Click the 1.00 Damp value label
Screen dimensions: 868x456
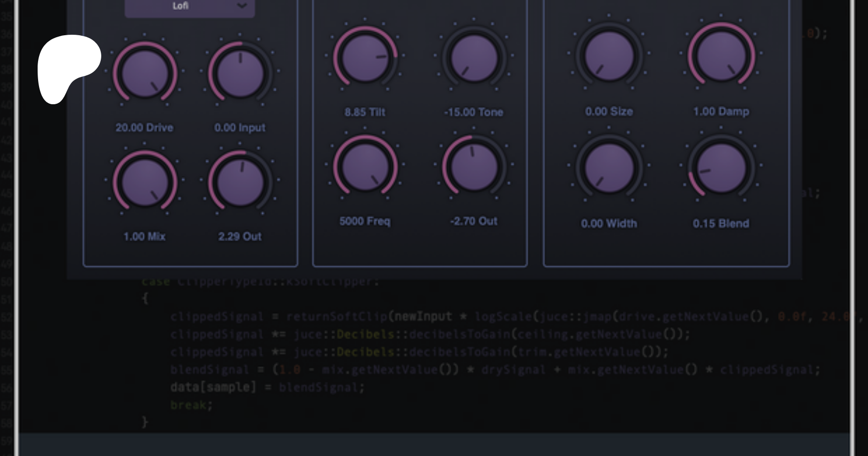click(721, 111)
